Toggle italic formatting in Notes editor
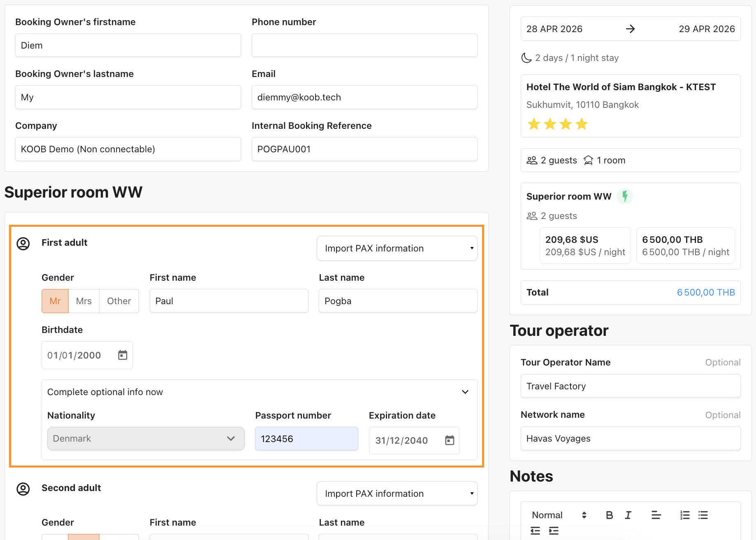The width and height of the screenshot is (756, 540). 628,515
